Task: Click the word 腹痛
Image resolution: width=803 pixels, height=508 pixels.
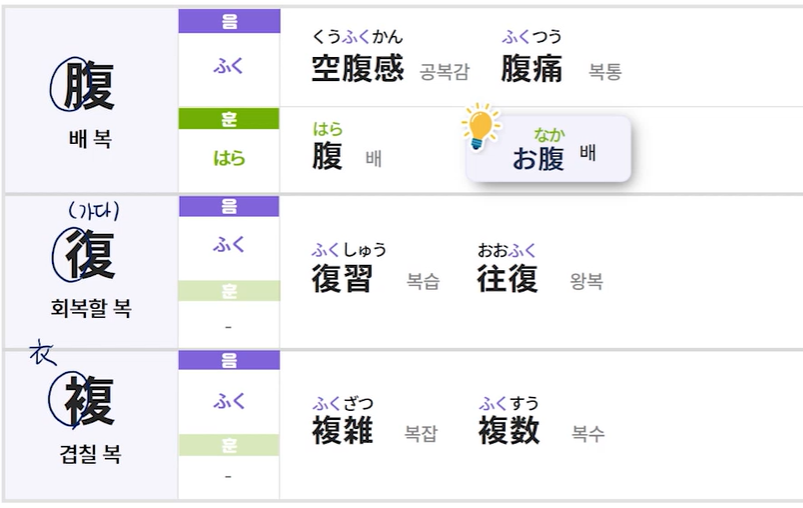Action: 531,69
